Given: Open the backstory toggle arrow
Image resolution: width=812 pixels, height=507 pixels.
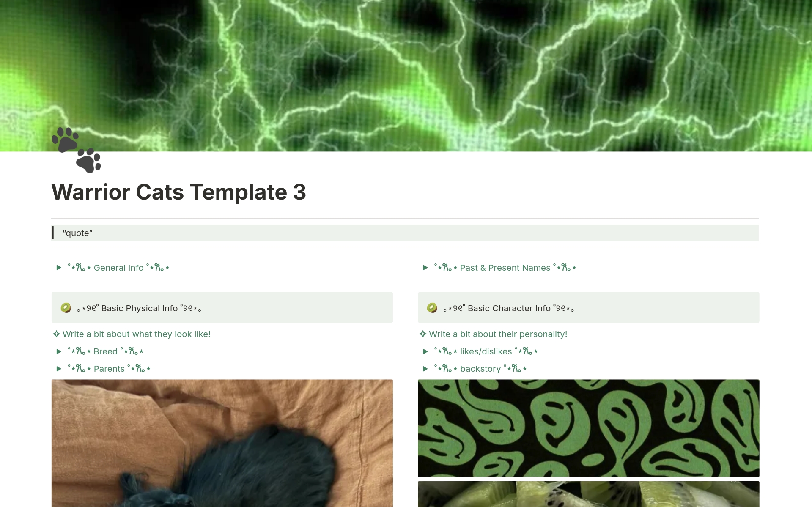Looking at the screenshot, I should pos(425,369).
